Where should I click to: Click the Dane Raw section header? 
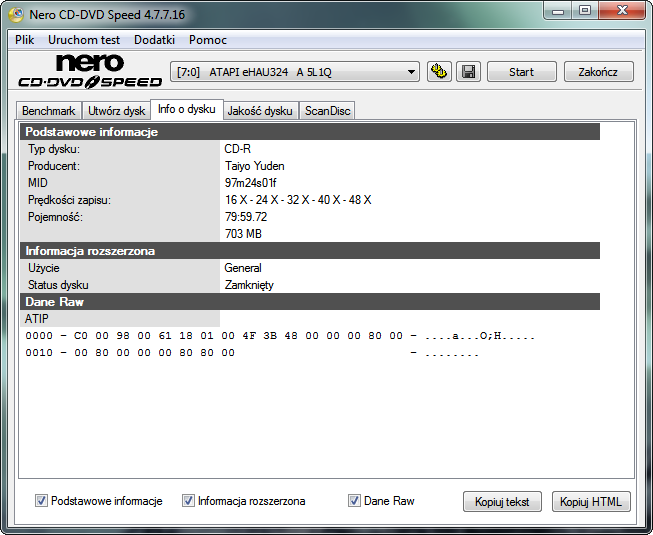pyautogui.click(x=310, y=301)
